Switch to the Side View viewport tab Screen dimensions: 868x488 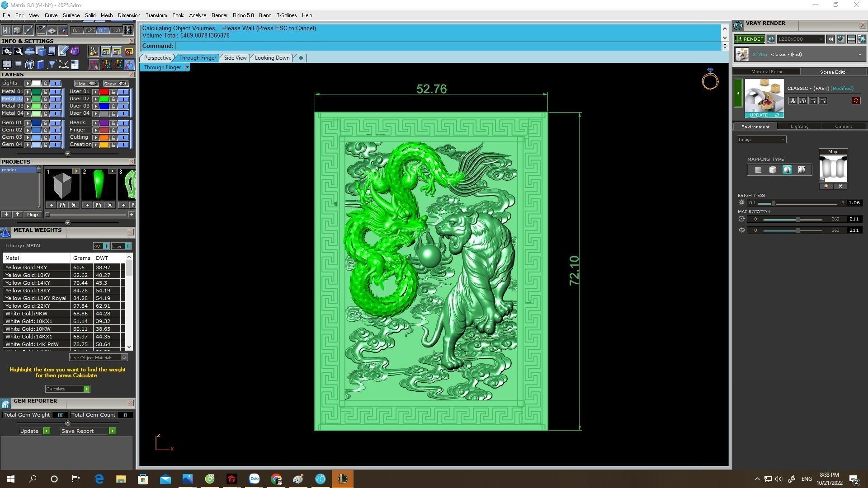click(236, 58)
